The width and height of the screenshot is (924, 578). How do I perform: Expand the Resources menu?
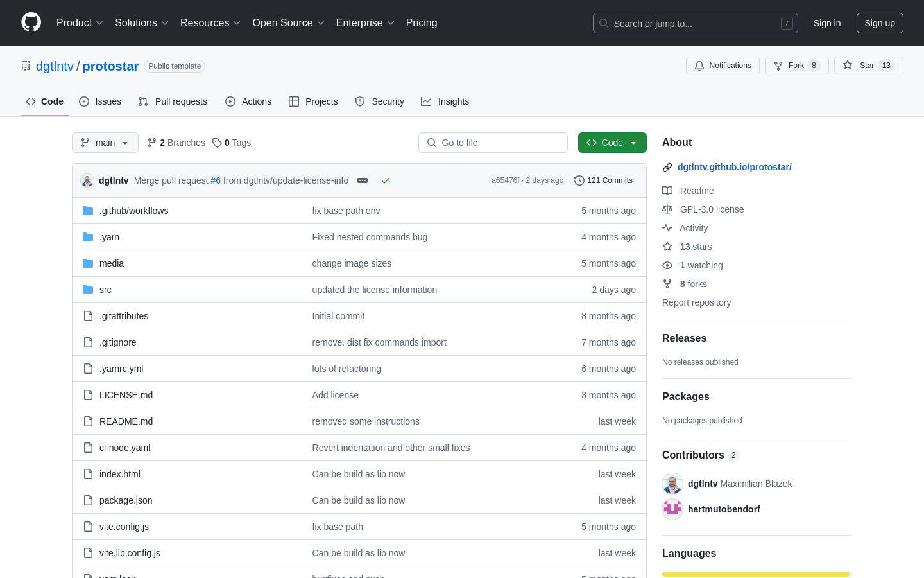pyautogui.click(x=210, y=23)
